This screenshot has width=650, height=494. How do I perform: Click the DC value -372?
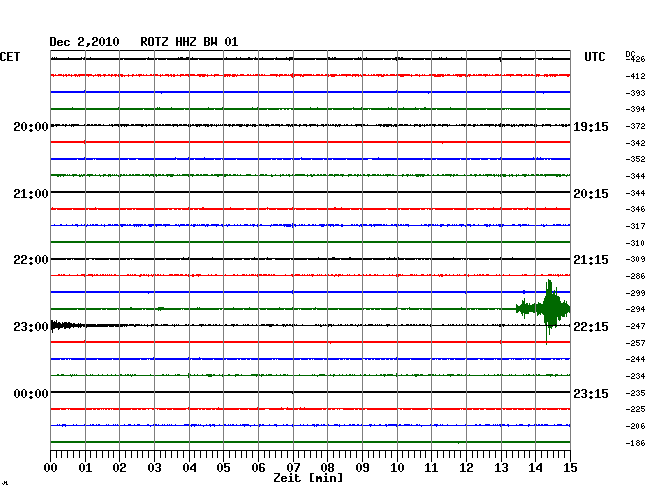635,126
